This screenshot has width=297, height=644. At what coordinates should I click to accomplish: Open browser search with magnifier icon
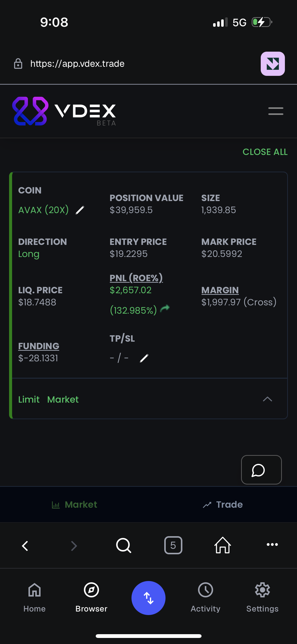tap(123, 545)
